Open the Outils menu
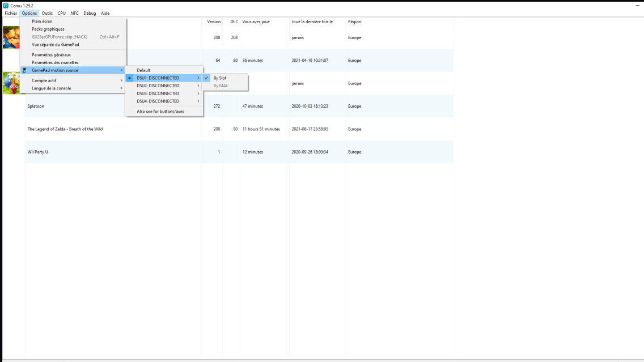The width and height of the screenshot is (644, 362). coord(47,13)
